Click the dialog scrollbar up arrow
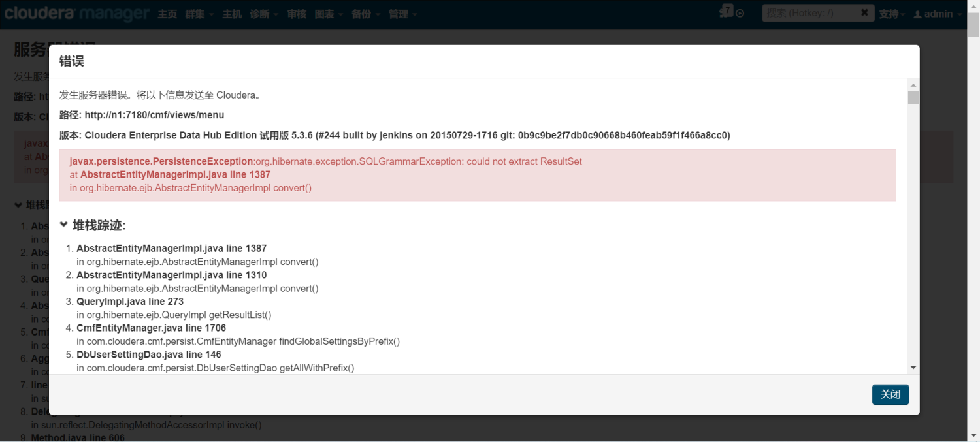Screen dimensions: 980x442 pyautogui.click(x=913, y=85)
